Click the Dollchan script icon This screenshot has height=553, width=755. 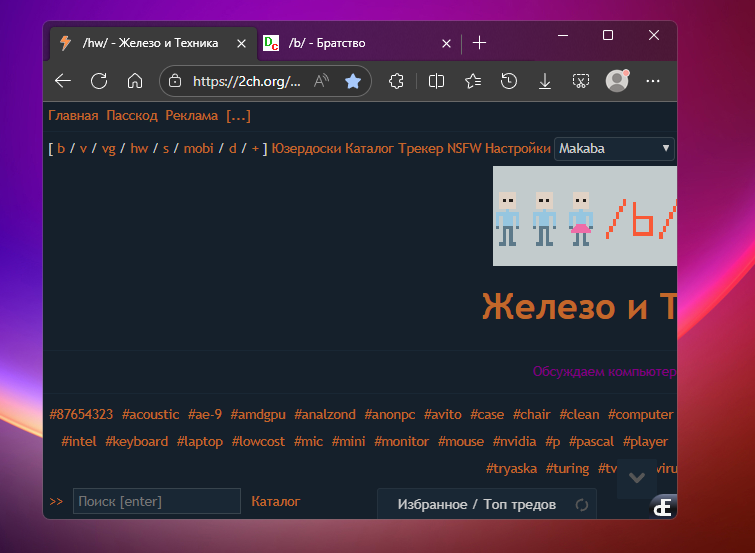point(663,506)
